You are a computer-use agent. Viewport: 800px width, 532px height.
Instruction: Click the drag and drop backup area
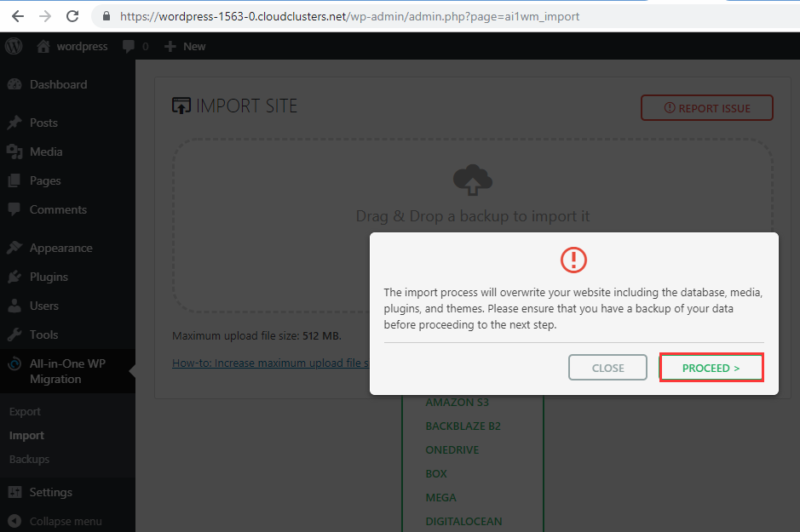pos(473,226)
